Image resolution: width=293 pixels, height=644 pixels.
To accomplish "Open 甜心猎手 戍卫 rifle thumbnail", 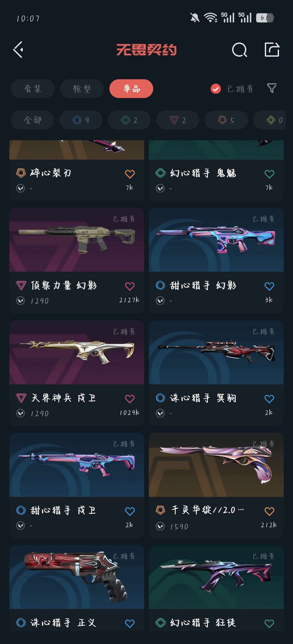I will [x=77, y=465].
